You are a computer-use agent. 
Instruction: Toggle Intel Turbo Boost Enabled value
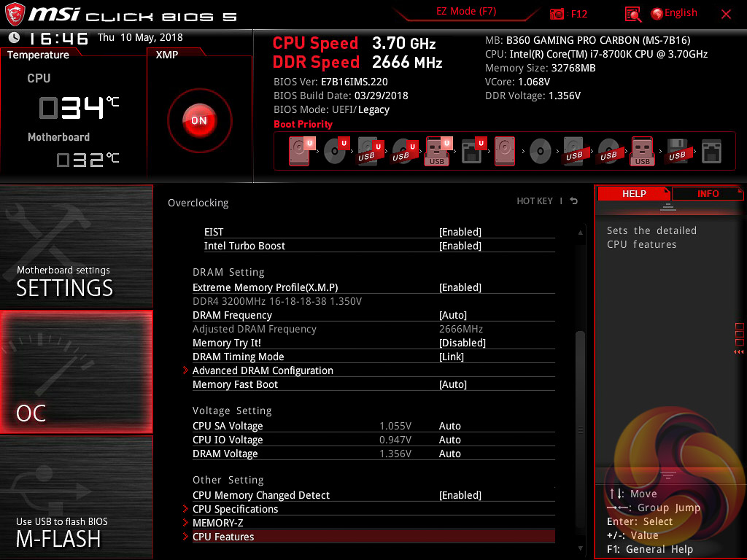(x=460, y=246)
